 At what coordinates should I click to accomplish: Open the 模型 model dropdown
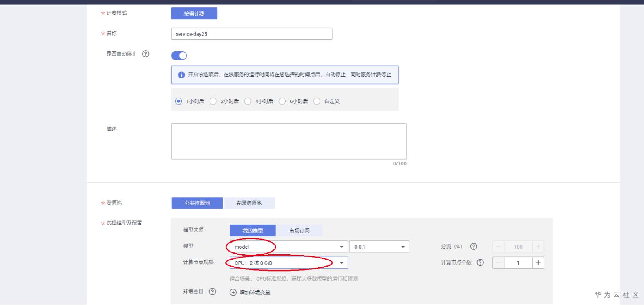pyautogui.click(x=288, y=247)
